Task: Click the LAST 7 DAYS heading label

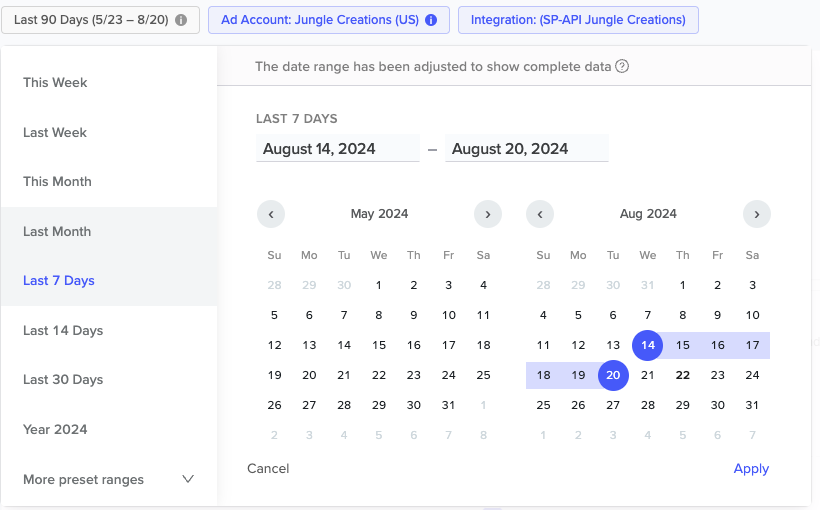Action: pos(297,119)
